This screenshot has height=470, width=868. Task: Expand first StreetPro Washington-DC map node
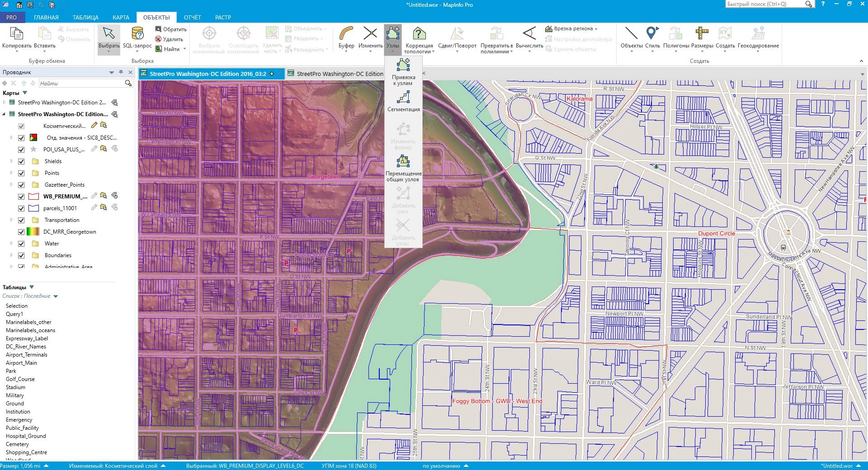point(5,103)
